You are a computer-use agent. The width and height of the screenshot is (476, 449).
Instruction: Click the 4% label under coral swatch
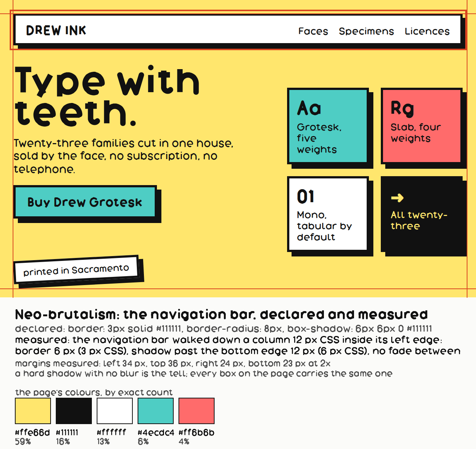point(184,442)
